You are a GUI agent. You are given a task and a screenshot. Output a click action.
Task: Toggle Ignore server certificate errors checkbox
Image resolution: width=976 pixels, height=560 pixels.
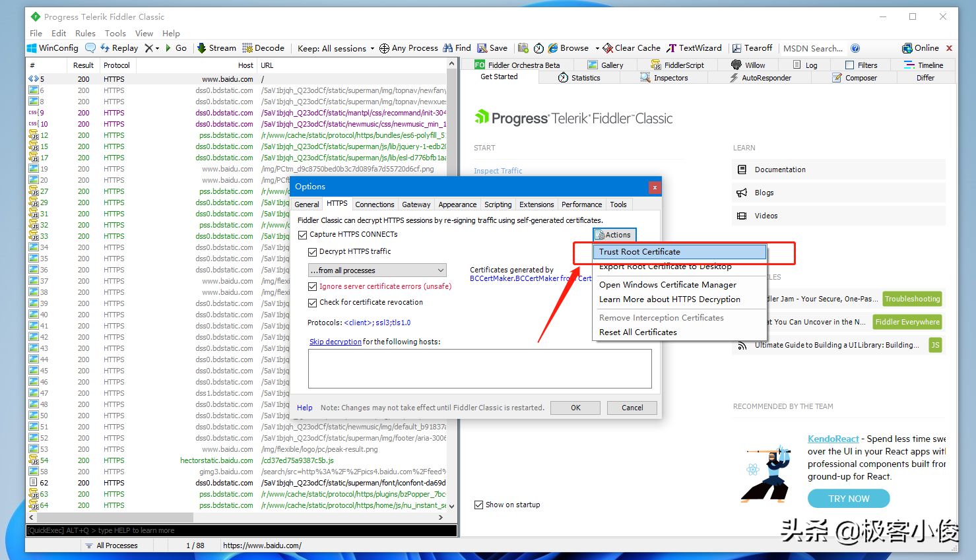coord(313,287)
